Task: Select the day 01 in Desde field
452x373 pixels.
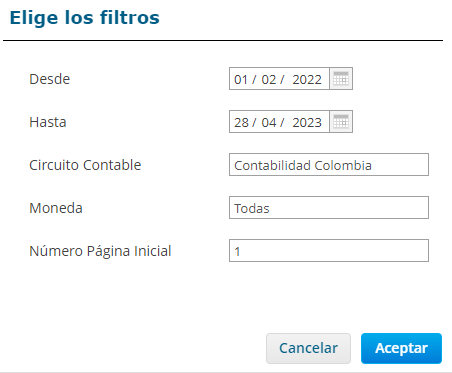Action: click(241, 79)
